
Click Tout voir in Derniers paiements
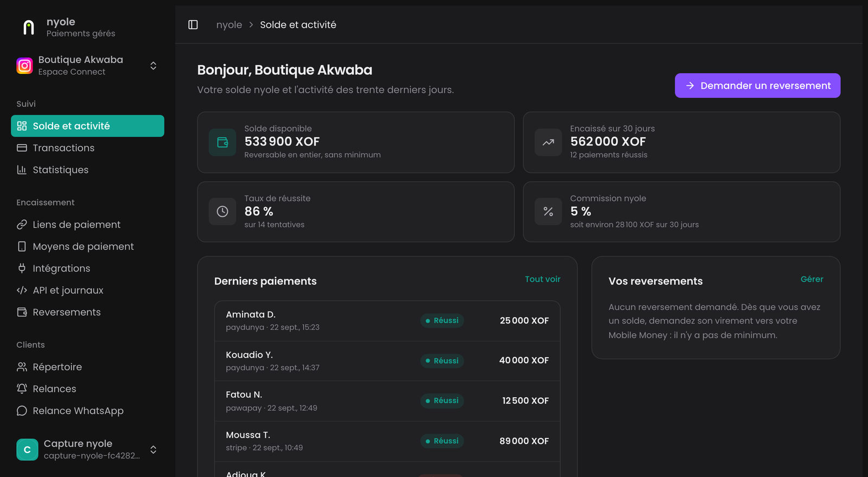pos(542,279)
